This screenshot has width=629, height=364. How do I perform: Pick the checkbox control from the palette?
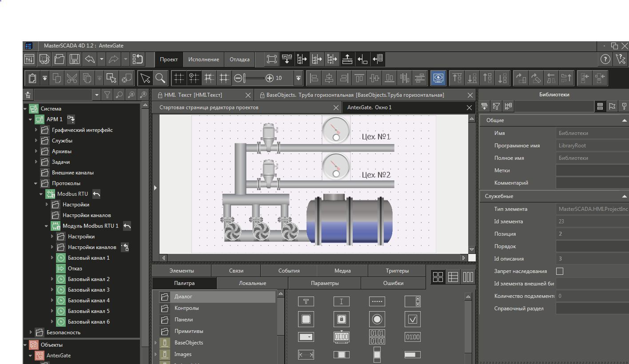tap(412, 319)
